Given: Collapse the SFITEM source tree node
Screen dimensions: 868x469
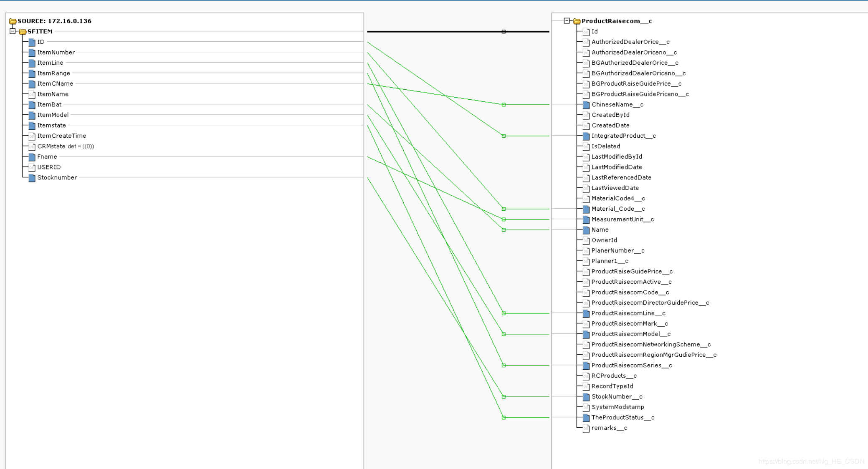Looking at the screenshot, I should 13,31.
